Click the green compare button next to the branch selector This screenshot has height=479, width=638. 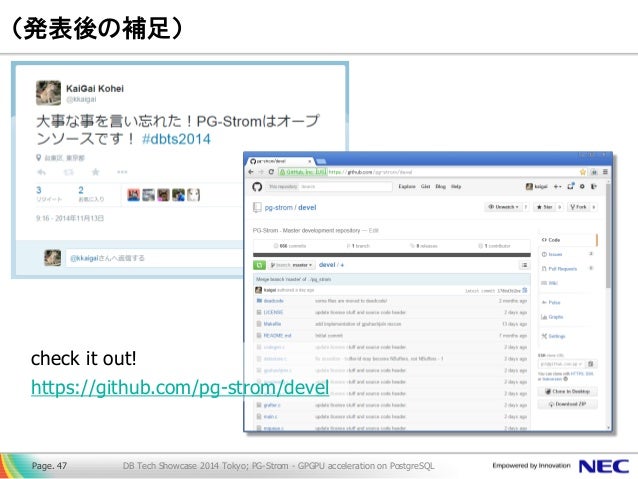259,265
